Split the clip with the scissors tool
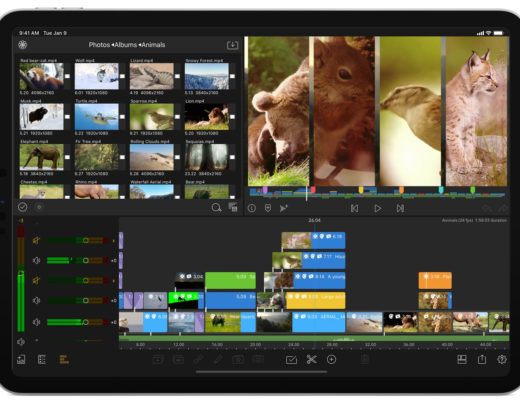The image size is (520, 400). [x=311, y=359]
